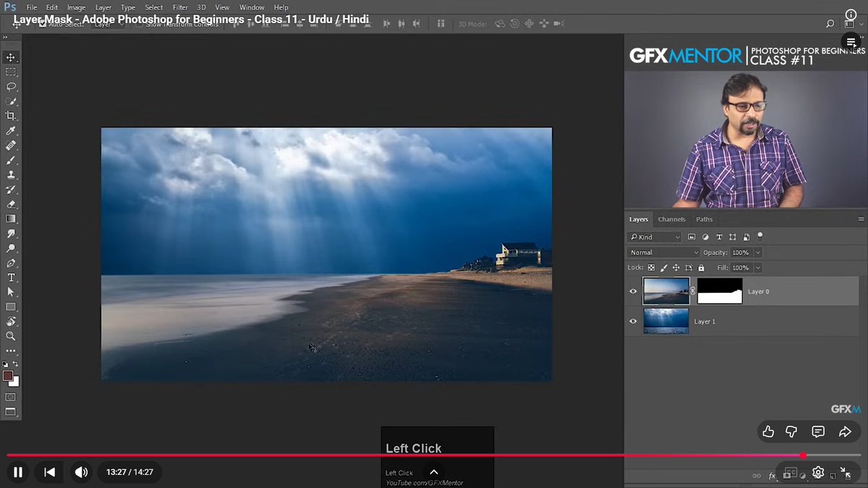Click the pixel layer filter icon

click(692, 237)
